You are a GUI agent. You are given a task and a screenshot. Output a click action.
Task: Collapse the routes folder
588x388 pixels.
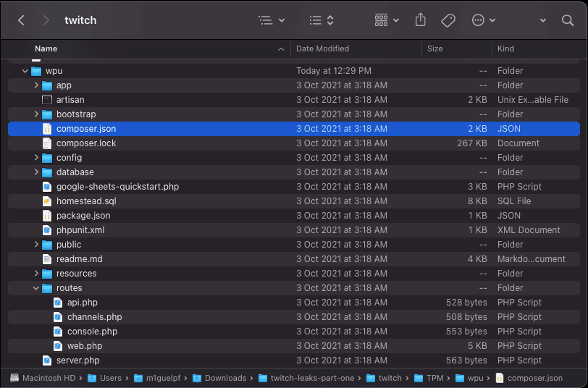36,288
